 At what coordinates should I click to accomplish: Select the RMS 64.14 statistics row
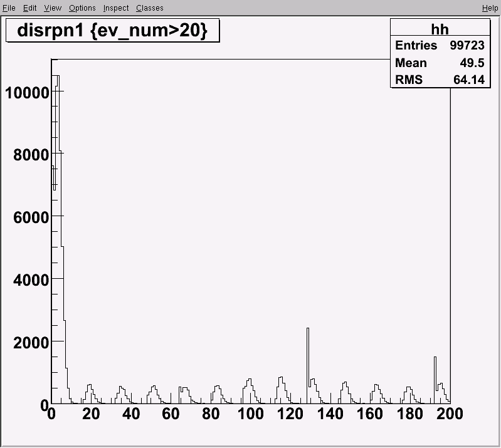440,80
